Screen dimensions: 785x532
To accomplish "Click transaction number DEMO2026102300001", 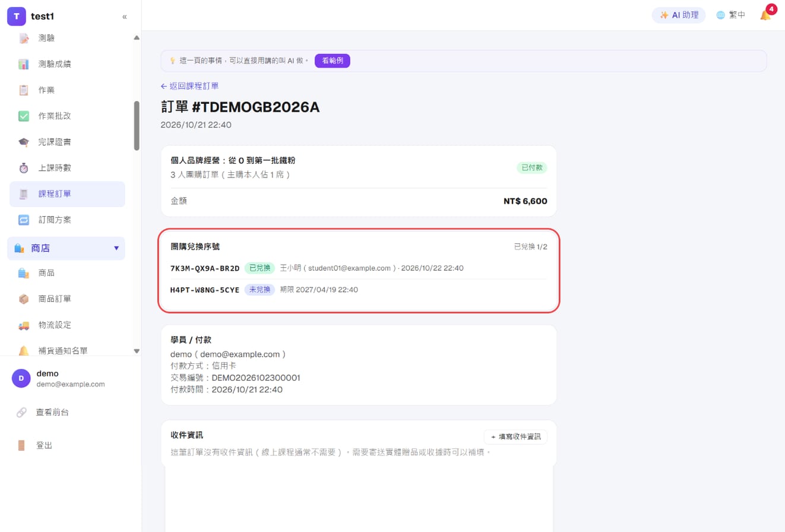I will pyautogui.click(x=256, y=378).
